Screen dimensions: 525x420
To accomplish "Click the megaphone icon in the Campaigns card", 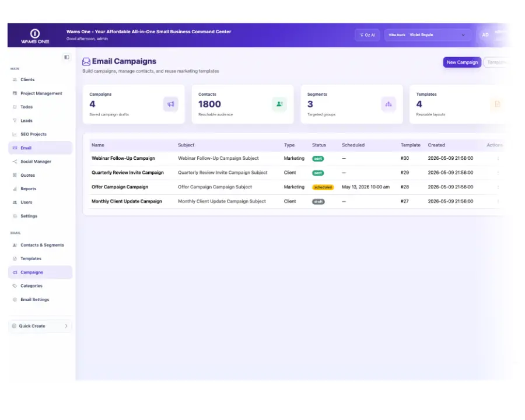I will click(171, 104).
